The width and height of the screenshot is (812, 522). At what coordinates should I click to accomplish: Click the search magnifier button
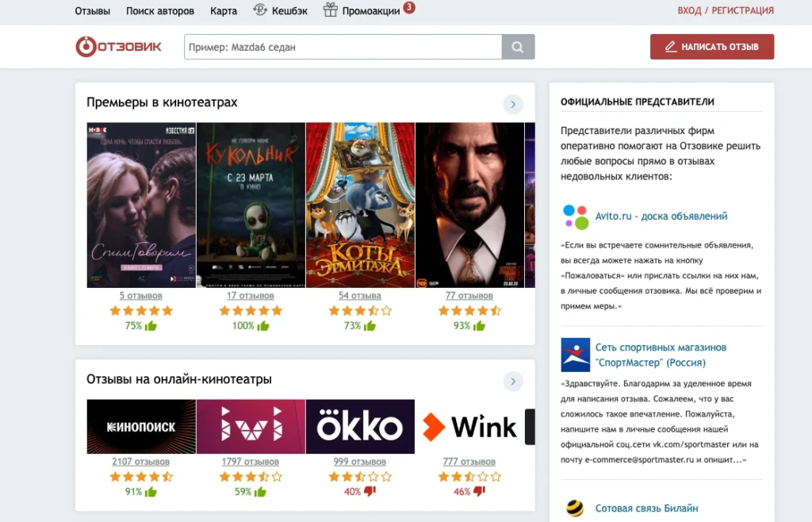pos(518,47)
